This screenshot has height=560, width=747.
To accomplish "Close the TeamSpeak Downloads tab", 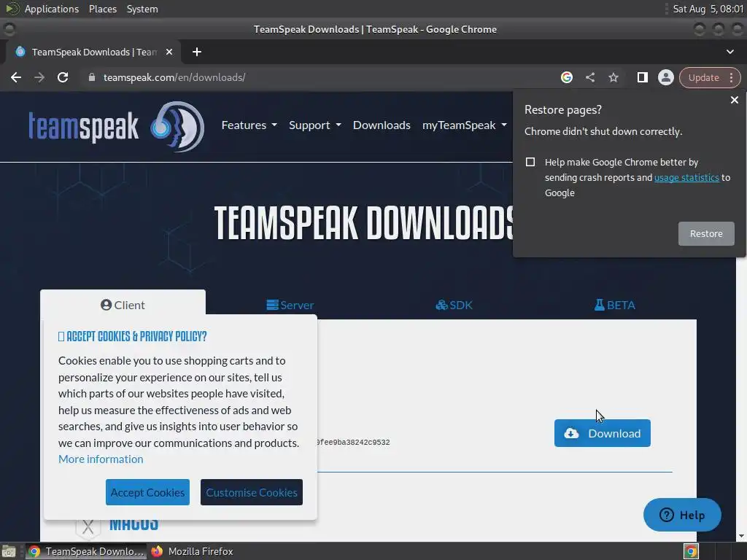I will (x=169, y=52).
